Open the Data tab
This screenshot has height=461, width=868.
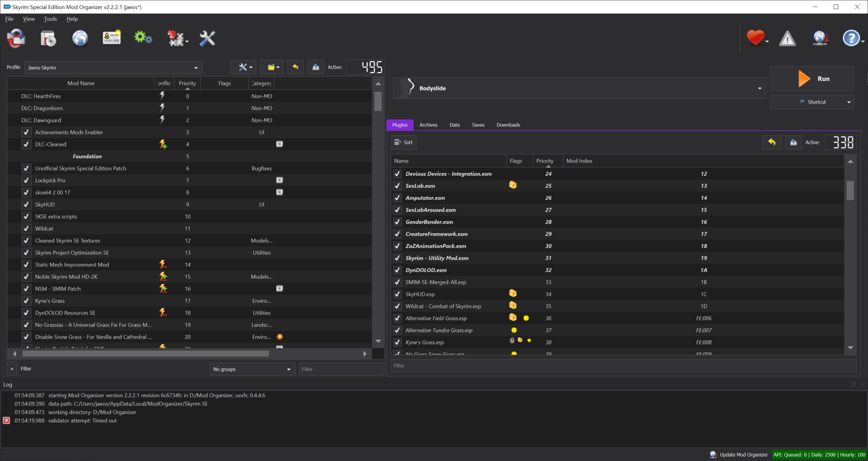click(454, 125)
